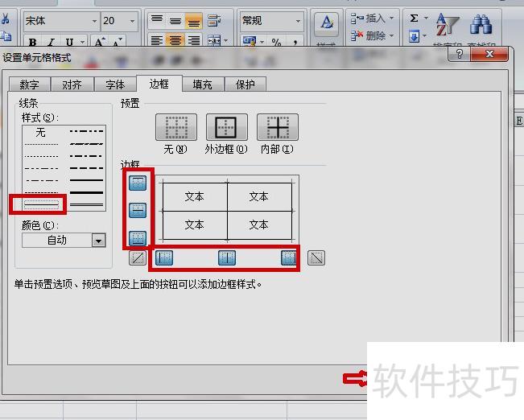524x420 pixels.
Task: Select the thick solid line style
Action: (86, 192)
